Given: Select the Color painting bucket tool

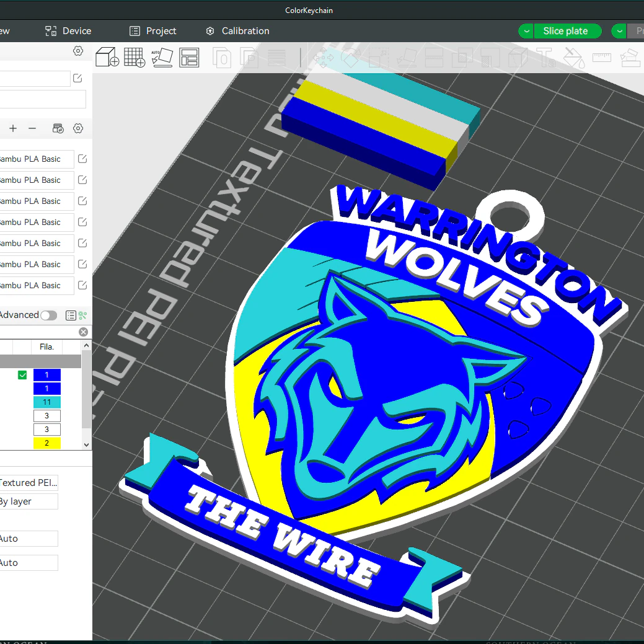Looking at the screenshot, I should click(574, 57).
